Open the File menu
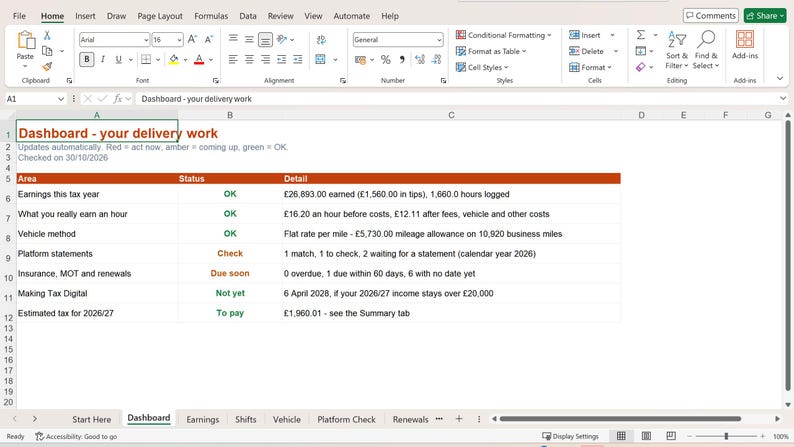794x447 pixels. point(19,16)
